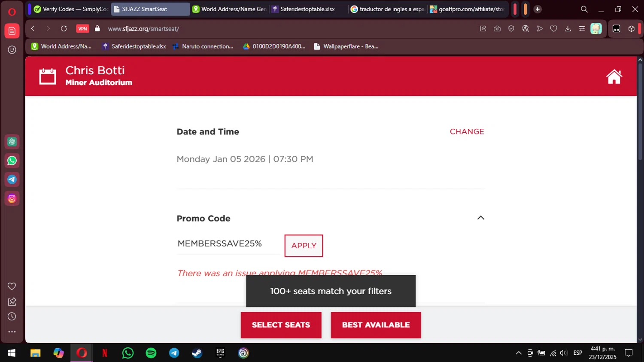The image size is (644, 362).
Task: Open WhatsApp in Opera sidebar
Action: pos(12,161)
